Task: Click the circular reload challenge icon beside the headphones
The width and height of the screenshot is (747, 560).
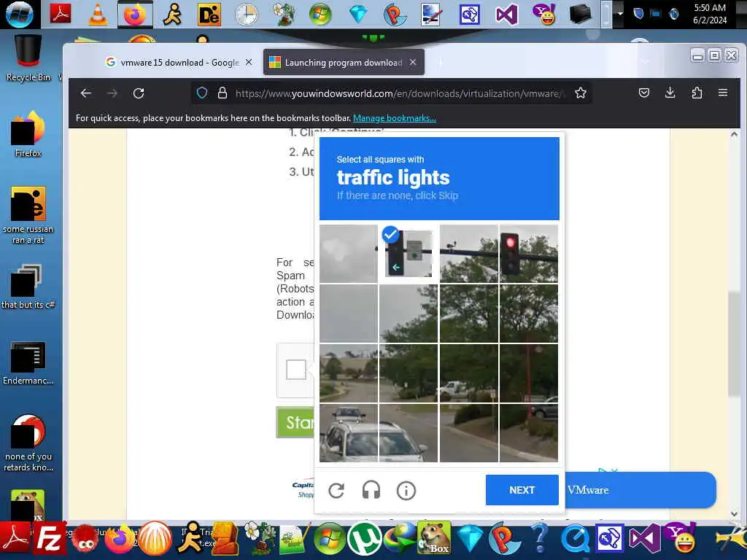Action: [x=336, y=491]
